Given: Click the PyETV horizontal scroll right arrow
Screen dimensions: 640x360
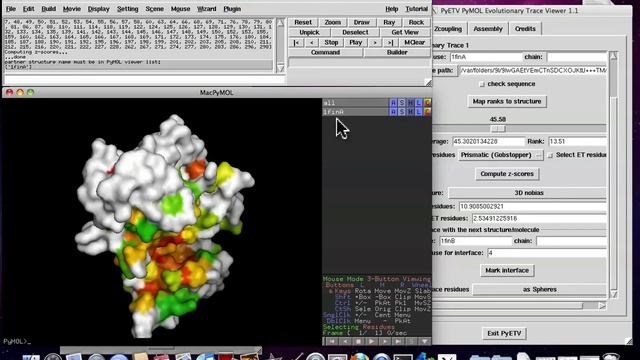Looking at the screenshot, I should point(602,305).
